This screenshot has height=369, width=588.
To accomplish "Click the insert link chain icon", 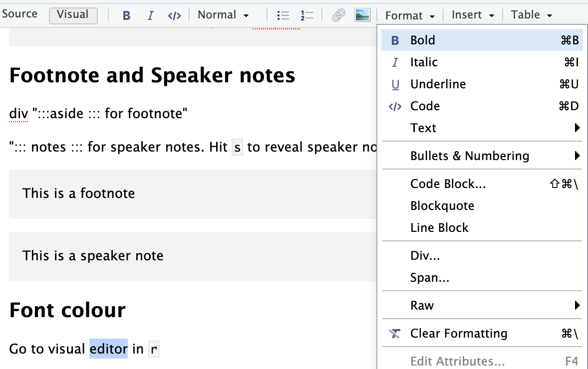I will (x=338, y=15).
